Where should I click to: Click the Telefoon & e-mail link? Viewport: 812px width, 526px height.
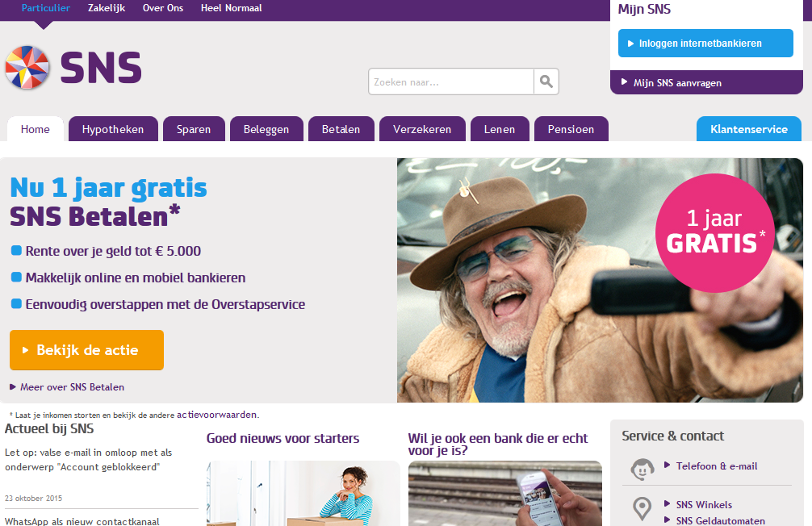coord(716,466)
